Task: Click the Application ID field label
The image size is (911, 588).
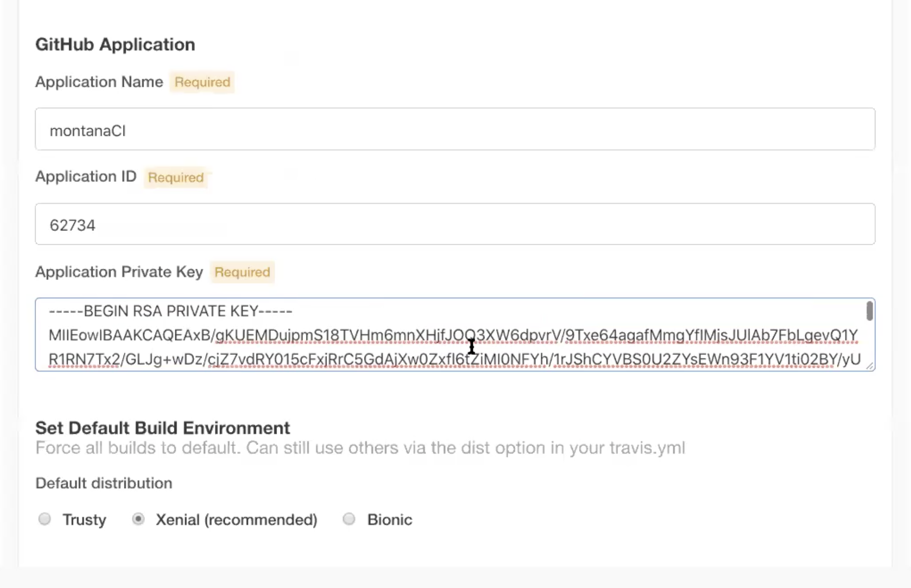Action: (x=86, y=177)
